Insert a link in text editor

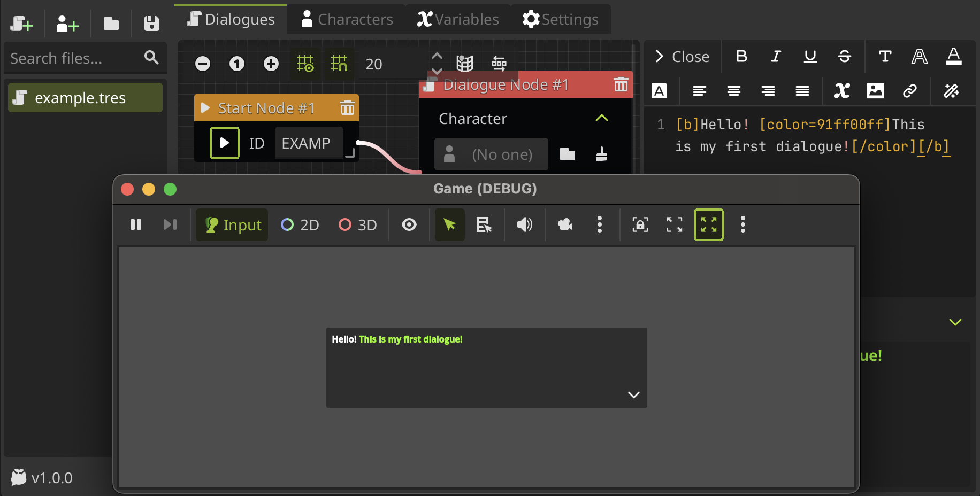909,91
